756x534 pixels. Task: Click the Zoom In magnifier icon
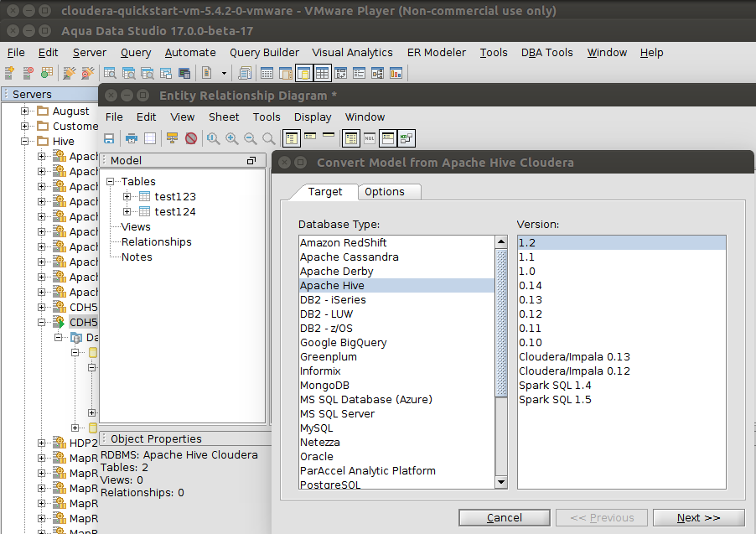(x=232, y=138)
